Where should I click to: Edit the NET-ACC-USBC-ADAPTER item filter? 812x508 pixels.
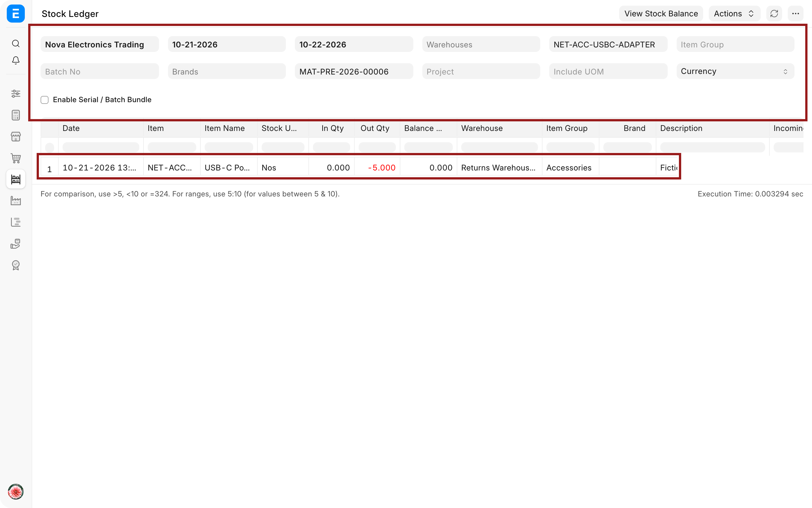coord(608,44)
